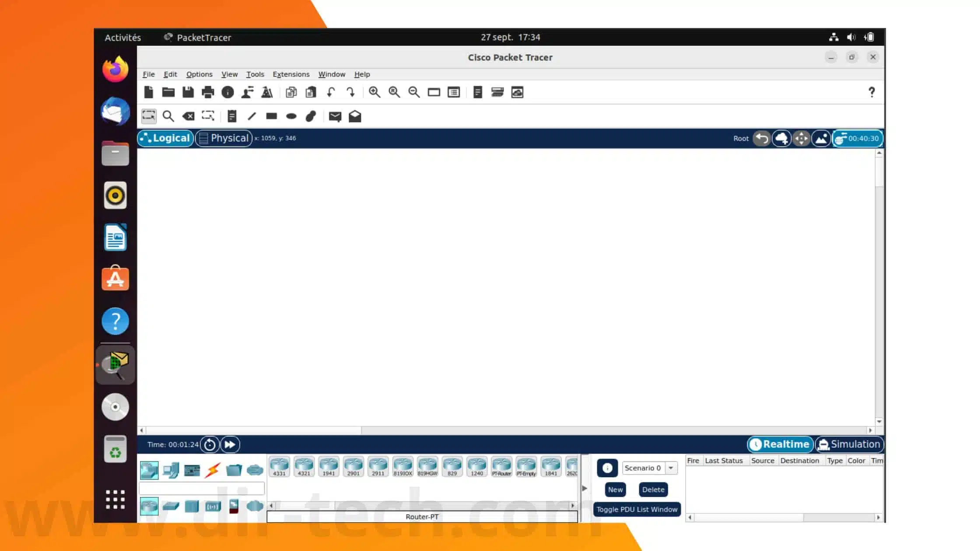Choose the Inspect magnifier tool
980x551 pixels.
point(168,116)
